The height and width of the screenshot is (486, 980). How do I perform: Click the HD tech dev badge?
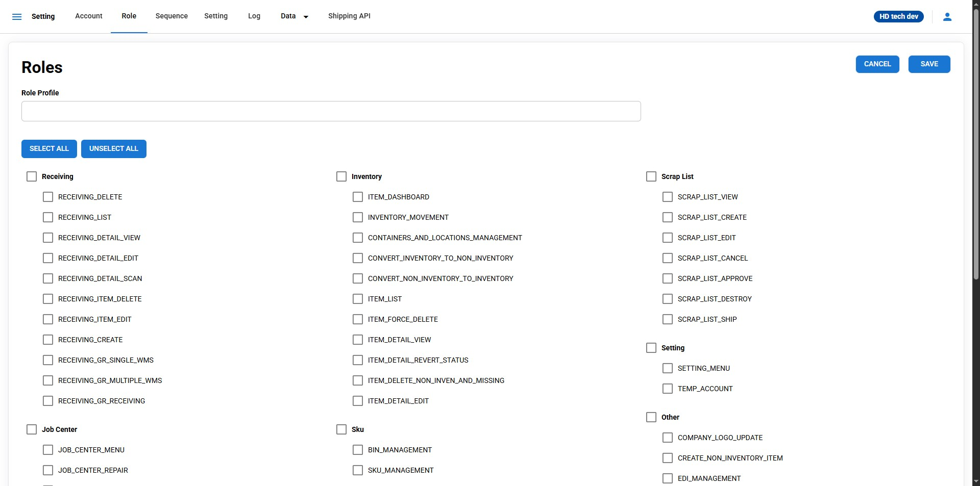[898, 17]
